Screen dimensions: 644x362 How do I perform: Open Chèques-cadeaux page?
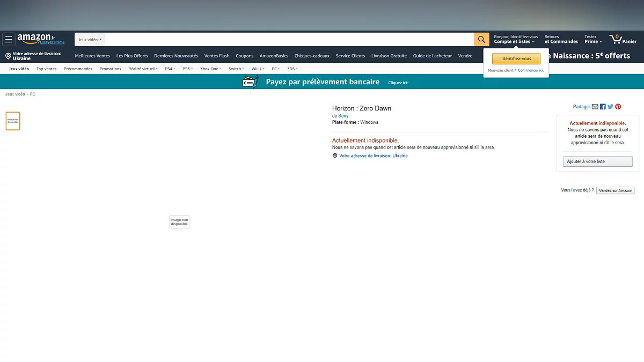coord(312,56)
